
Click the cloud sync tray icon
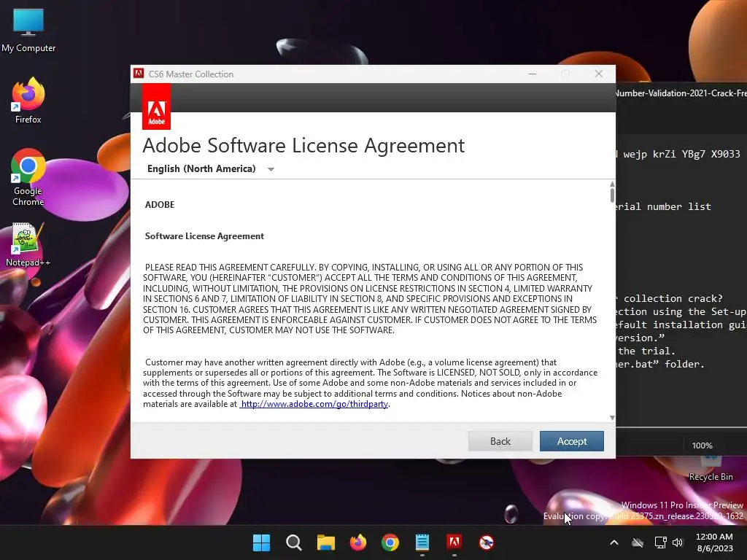point(638,542)
